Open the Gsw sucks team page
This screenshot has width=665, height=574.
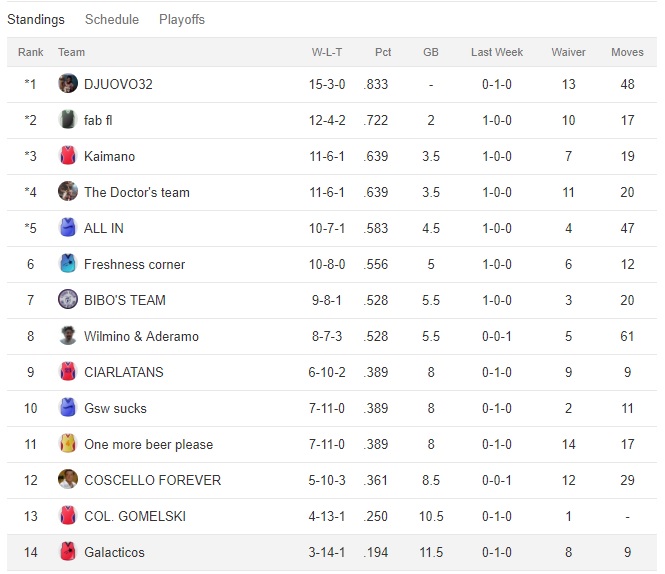pos(115,408)
